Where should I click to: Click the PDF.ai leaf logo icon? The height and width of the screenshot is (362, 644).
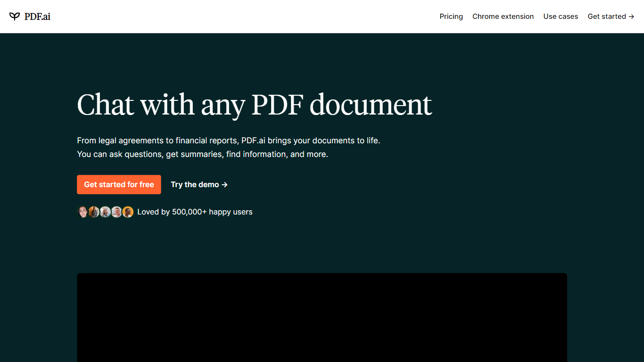[x=15, y=16]
